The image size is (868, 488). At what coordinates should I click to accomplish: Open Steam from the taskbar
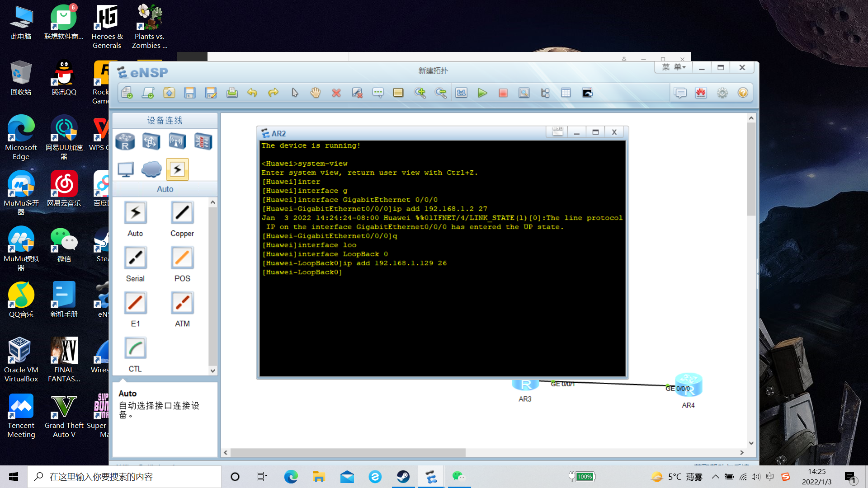(x=403, y=477)
